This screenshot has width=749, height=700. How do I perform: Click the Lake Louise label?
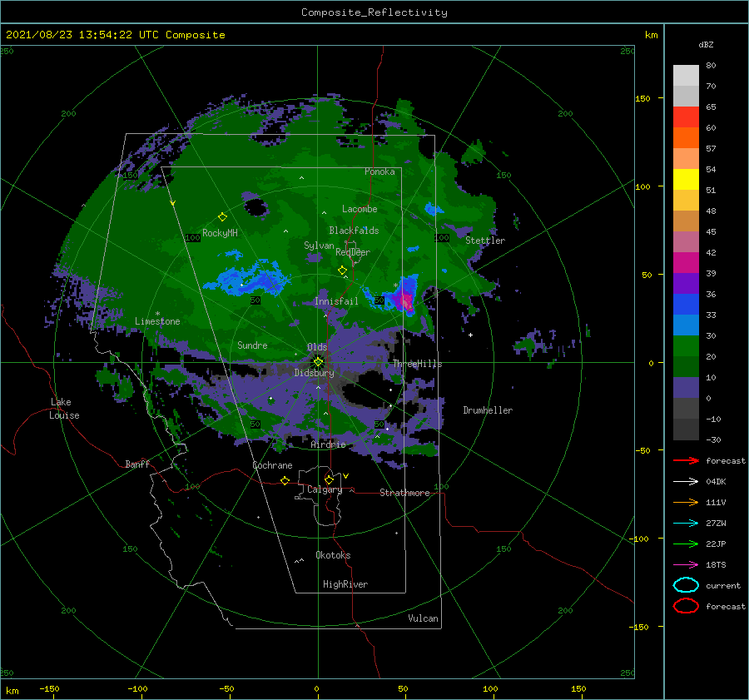click(65, 409)
